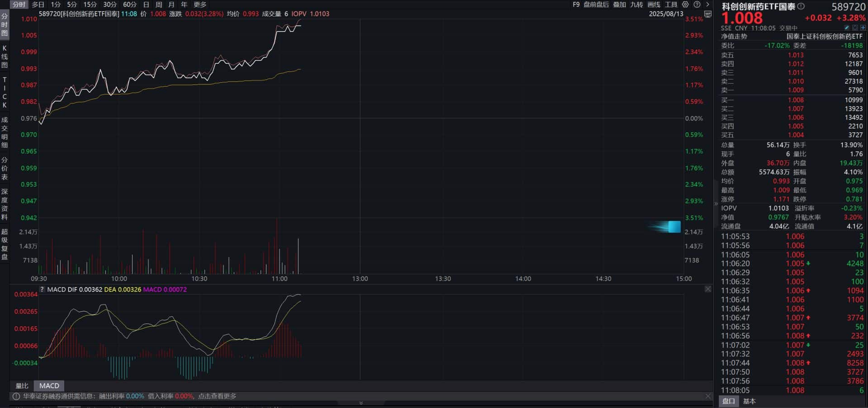The width and height of the screenshot is (868, 408).
Task: Select the 5分 chart period
Action: pyautogui.click(x=72, y=5)
